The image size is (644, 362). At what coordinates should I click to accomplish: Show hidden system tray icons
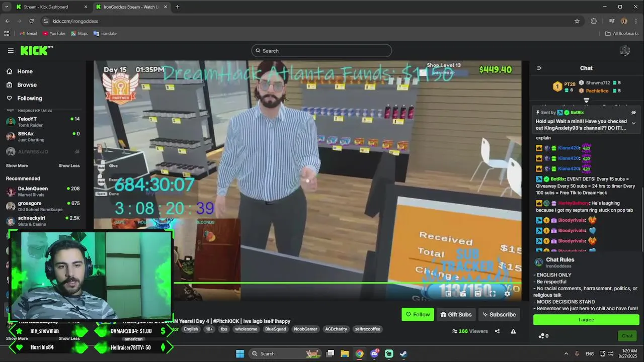tap(566, 354)
